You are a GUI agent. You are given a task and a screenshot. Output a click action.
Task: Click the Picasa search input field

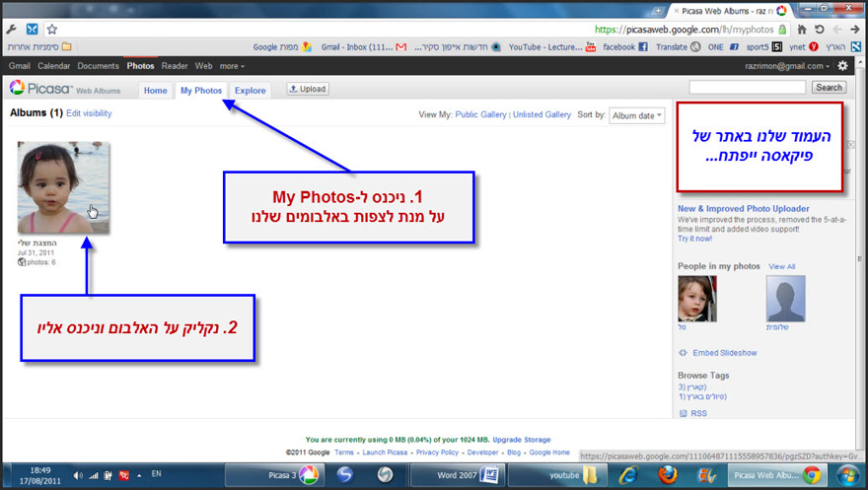(x=748, y=88)
